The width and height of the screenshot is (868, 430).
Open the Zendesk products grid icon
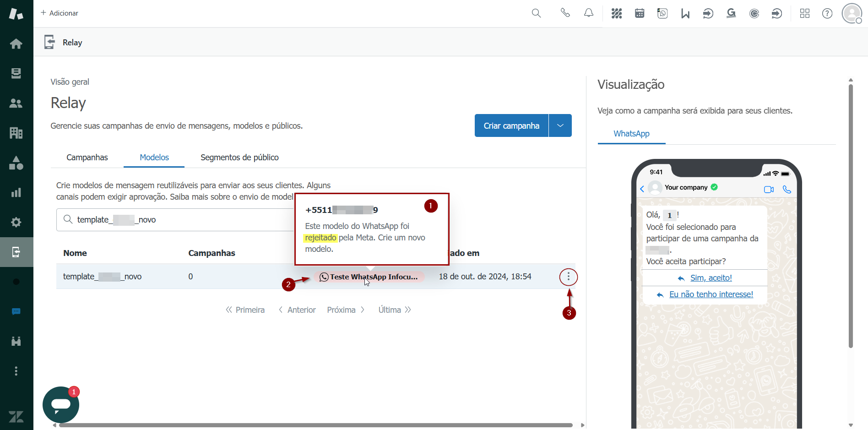[805, 13]
